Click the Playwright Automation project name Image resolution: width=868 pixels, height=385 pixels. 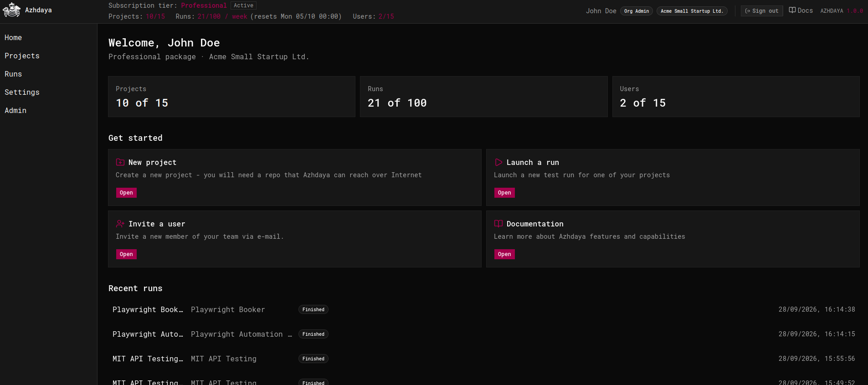[x=241, y=334]
